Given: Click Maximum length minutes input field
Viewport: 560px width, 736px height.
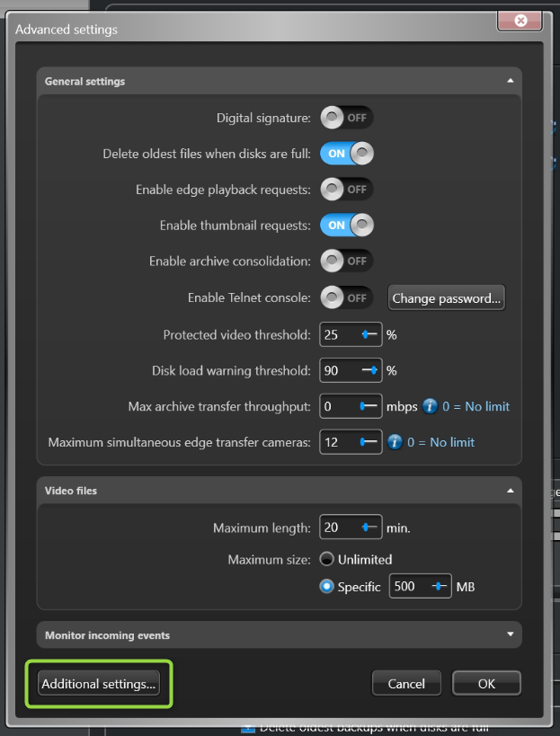Looking at the screenshot, I should [338, 528].
